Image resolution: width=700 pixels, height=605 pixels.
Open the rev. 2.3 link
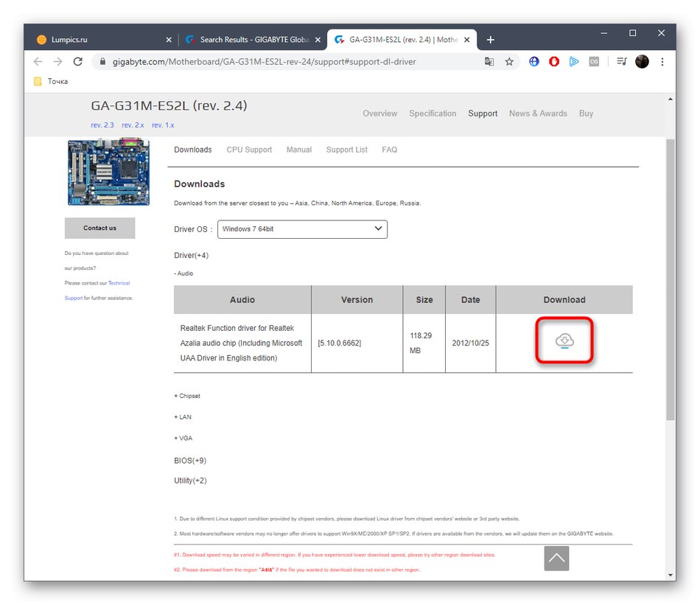[x=102, y=125]
